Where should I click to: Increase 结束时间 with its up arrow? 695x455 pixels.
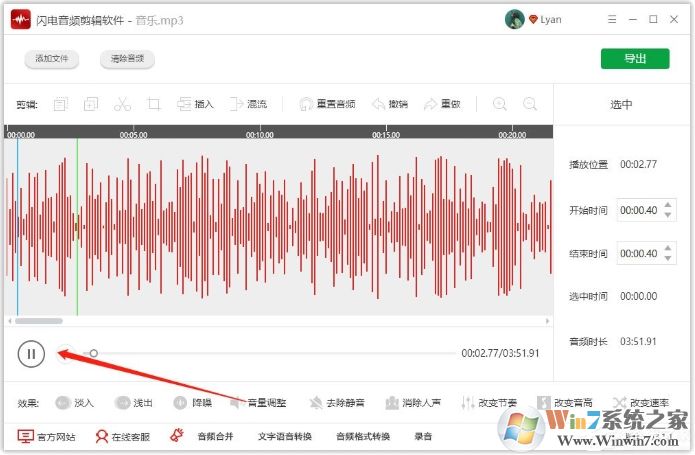(x=668, y=248)
